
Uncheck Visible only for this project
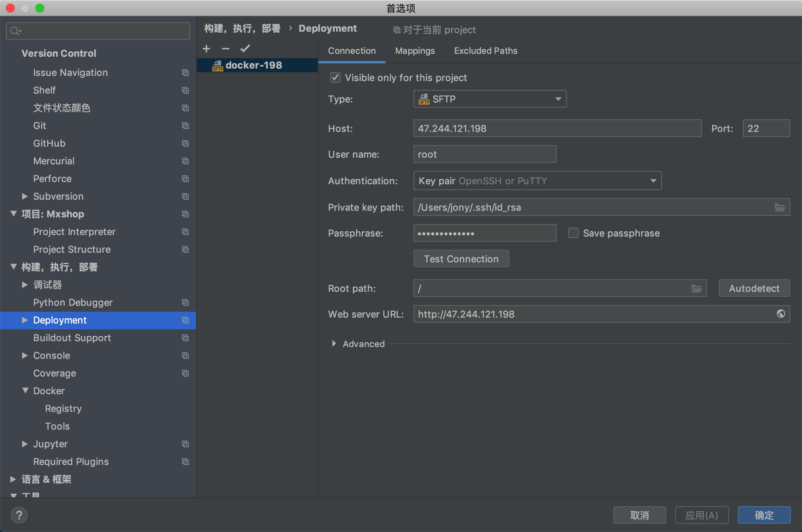click(335, 78)
